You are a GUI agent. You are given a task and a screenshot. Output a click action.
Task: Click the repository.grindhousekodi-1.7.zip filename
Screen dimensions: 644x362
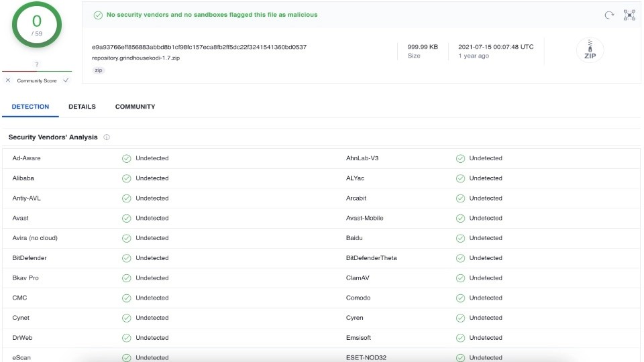click(x=136, y=58)
